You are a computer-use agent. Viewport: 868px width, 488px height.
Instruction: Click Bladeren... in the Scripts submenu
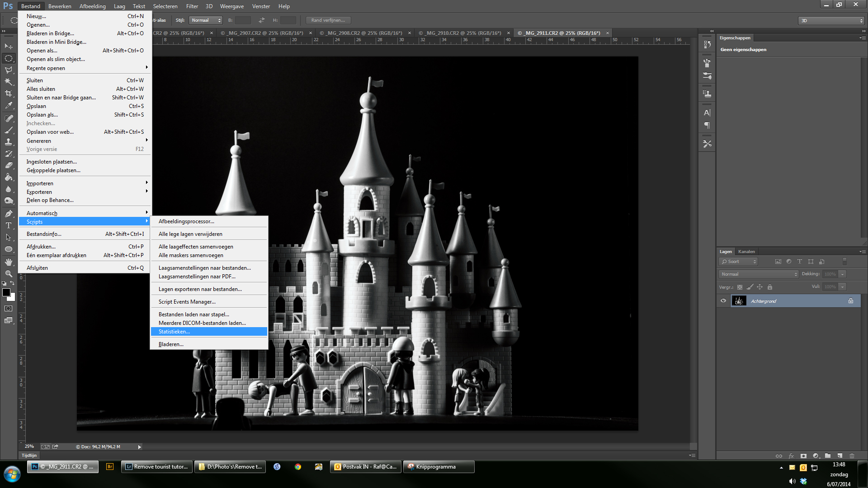[x=209, y=344]
